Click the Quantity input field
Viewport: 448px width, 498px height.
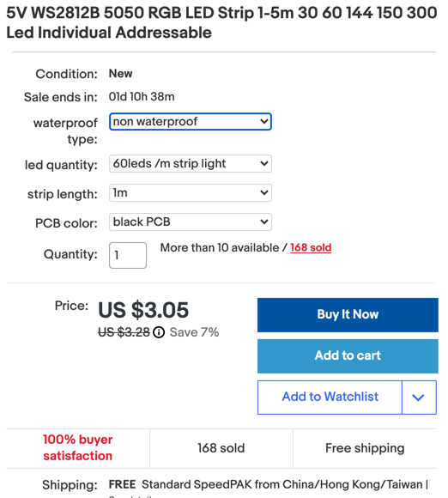click(x=128, y=255)
